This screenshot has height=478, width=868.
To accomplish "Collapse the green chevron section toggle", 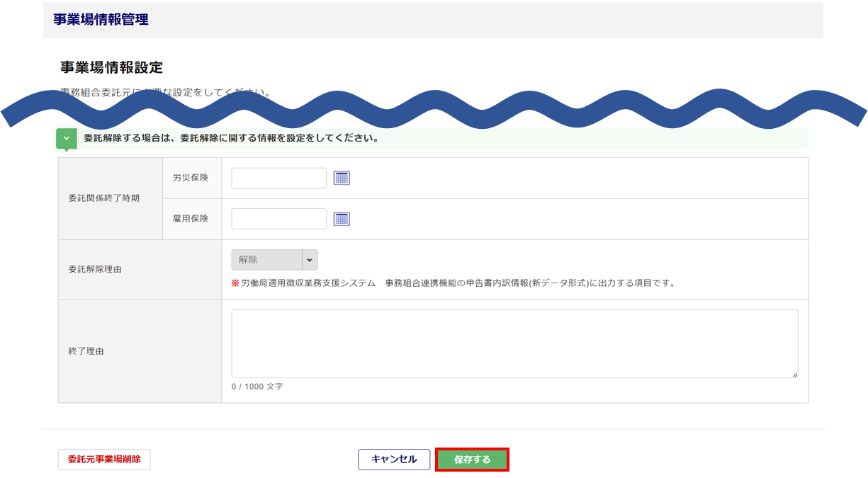I will [67, 139].
